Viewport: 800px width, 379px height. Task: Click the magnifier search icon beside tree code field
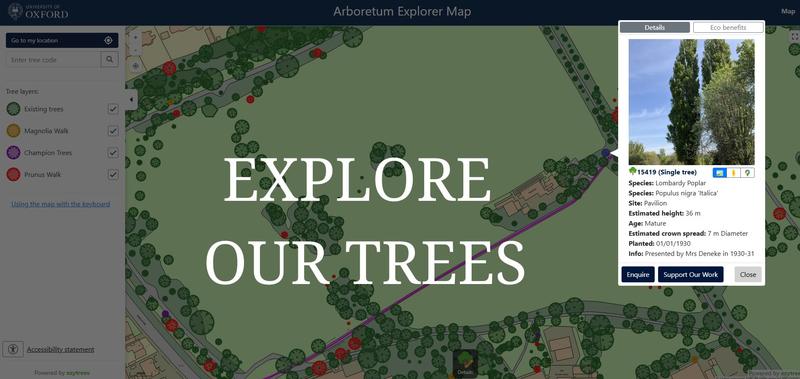(x=110, y=60)
